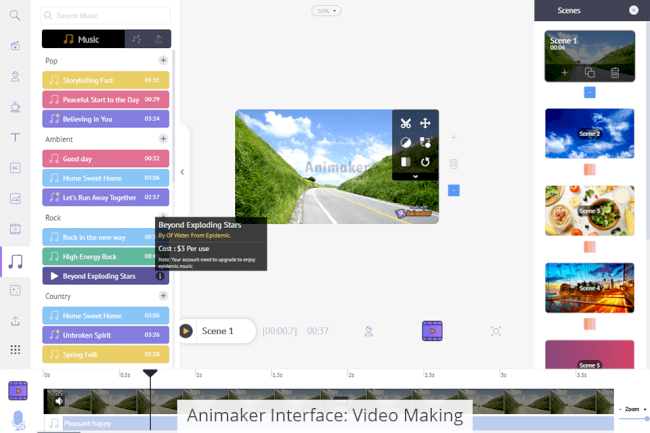The image size is (650, 433).
Task: Open the Scene 2 sky thumbnail
Action: [x=589, y=133]
